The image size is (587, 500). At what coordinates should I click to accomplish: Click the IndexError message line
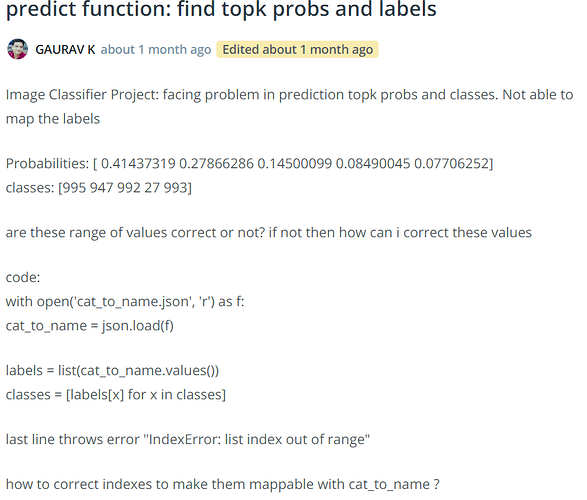[188, 439]
